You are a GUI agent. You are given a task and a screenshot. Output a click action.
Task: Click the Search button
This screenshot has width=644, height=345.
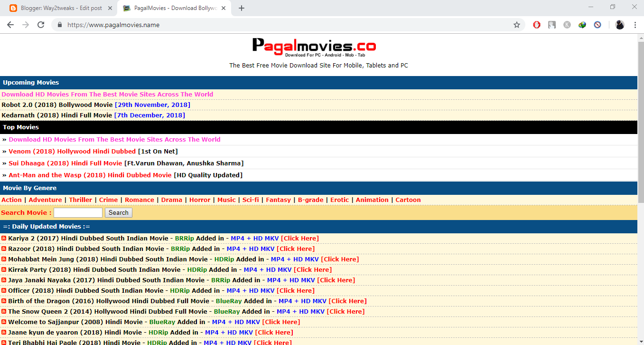pos(119,212)
